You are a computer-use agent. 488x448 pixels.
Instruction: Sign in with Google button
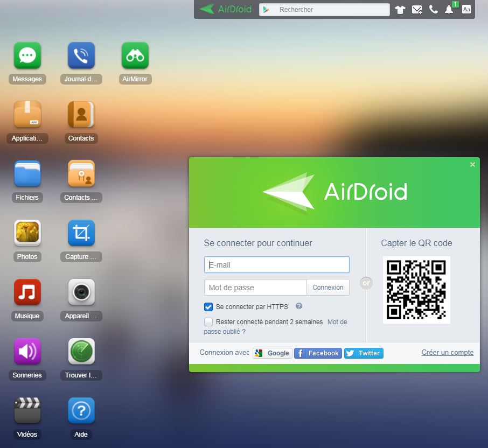point(273,353)
